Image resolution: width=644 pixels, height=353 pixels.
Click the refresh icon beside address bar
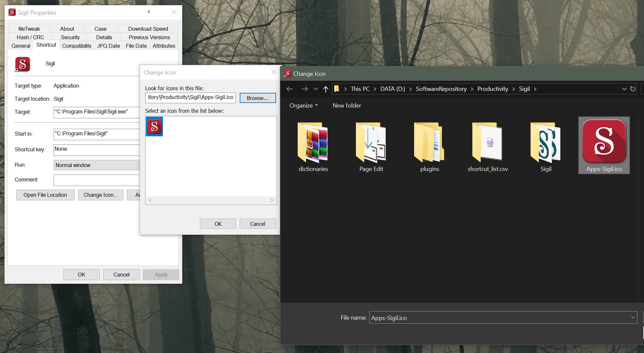click(633, 89)
